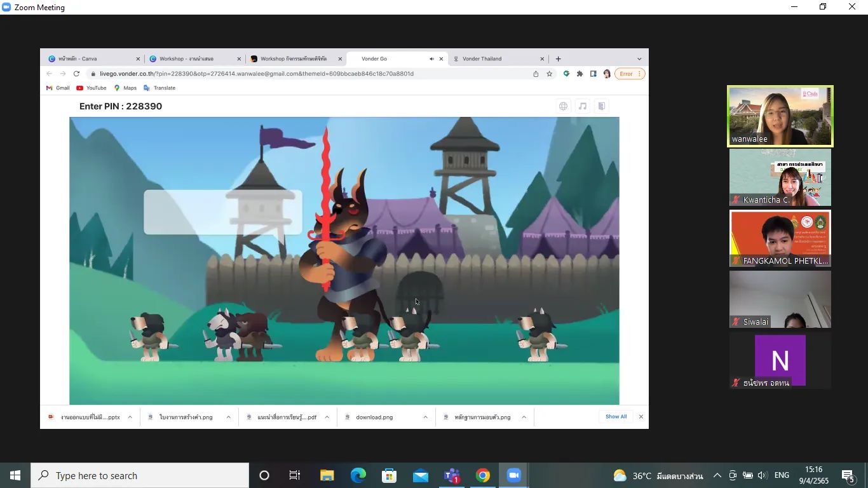Viewport: 868px width, 488px height.
Task: Click the volume speaker icon
Action: [x=763, y=475]
